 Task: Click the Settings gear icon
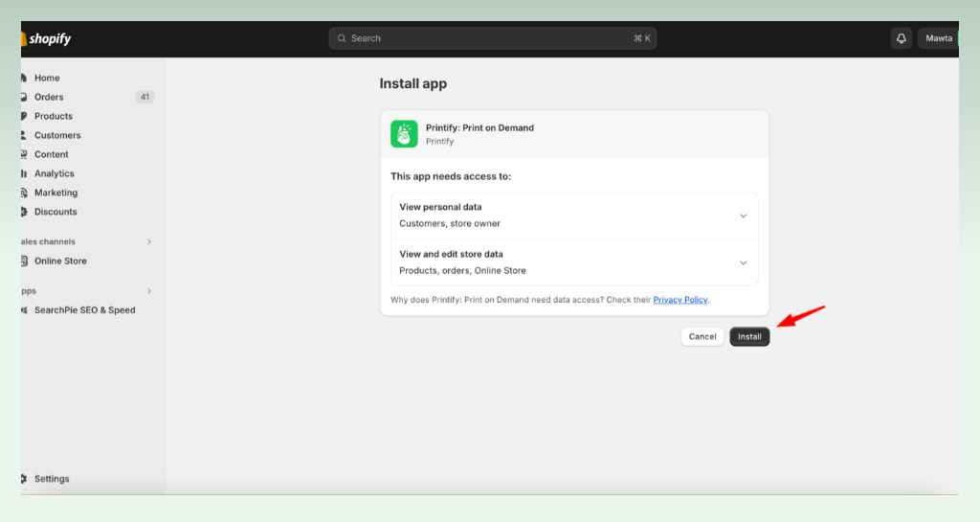pos(24,478)
